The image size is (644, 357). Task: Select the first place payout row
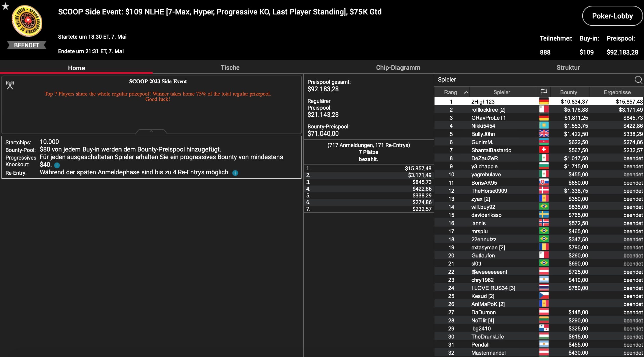(369, 168)
